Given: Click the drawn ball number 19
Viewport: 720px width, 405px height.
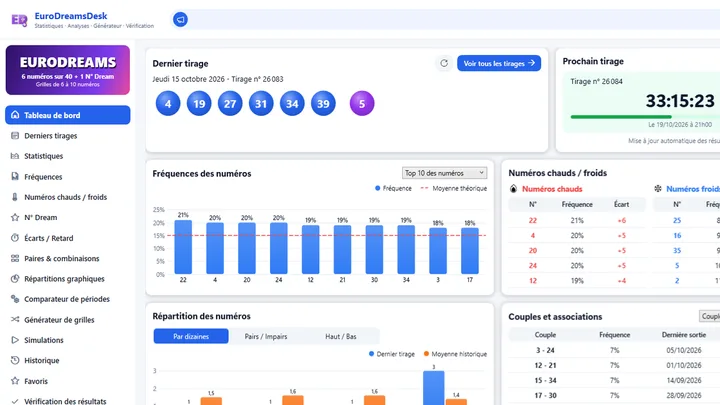Looking at the screenshot, I should tap(199, 104).
